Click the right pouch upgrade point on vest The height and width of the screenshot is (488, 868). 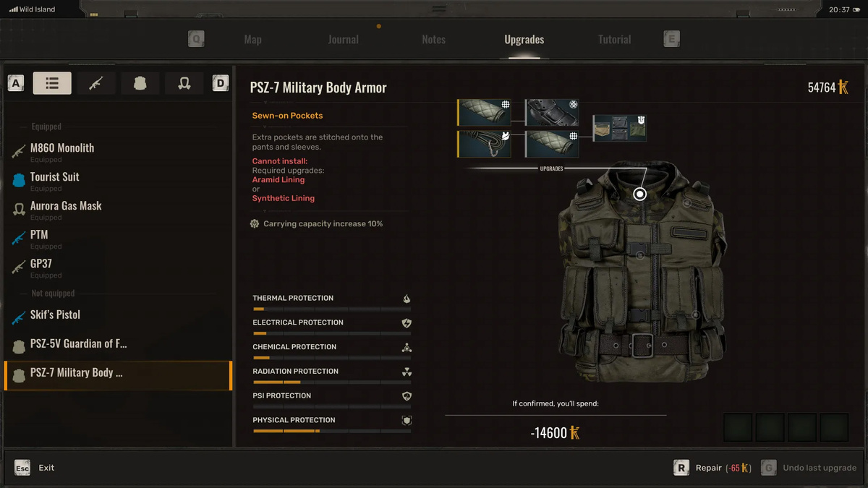click(696, 315)
